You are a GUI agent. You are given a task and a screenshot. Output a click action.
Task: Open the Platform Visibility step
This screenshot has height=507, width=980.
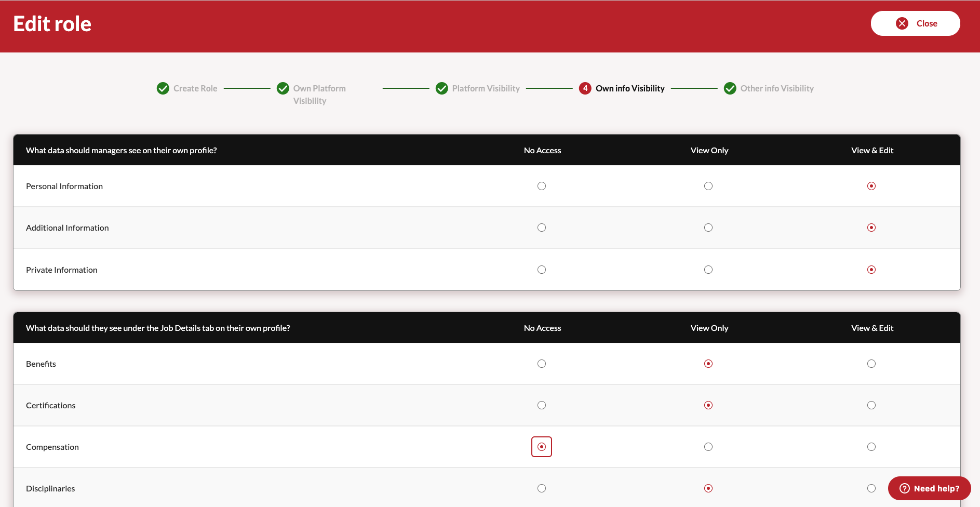[x=486, y=88]
